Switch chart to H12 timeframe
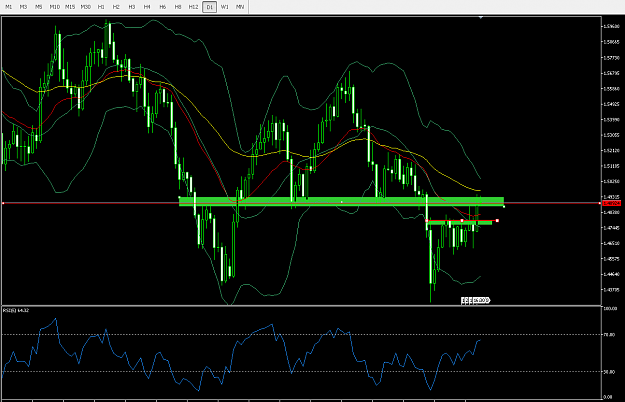 (x=194, y=7)
